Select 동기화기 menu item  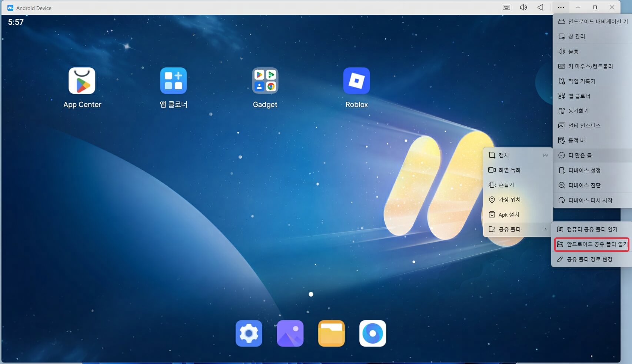click(x=593, y=111)
